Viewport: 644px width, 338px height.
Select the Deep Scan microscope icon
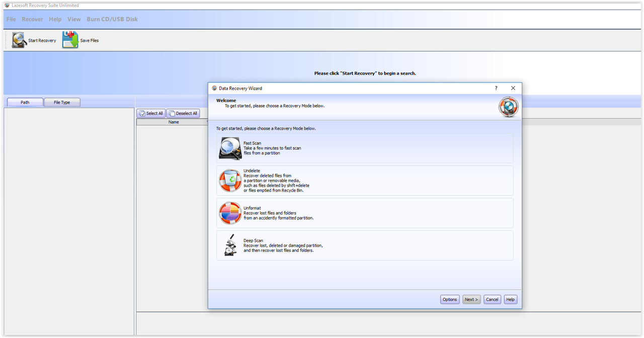click(230, 245)
